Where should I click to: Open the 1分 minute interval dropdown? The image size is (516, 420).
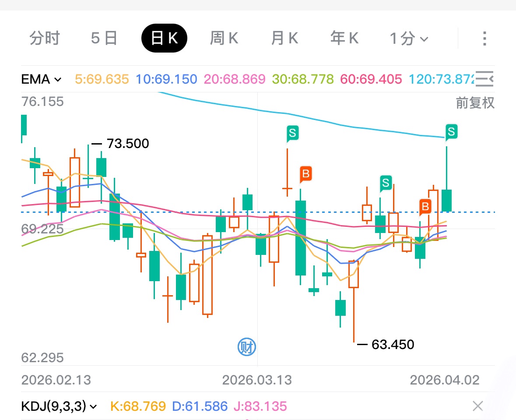tap(409, 39)
